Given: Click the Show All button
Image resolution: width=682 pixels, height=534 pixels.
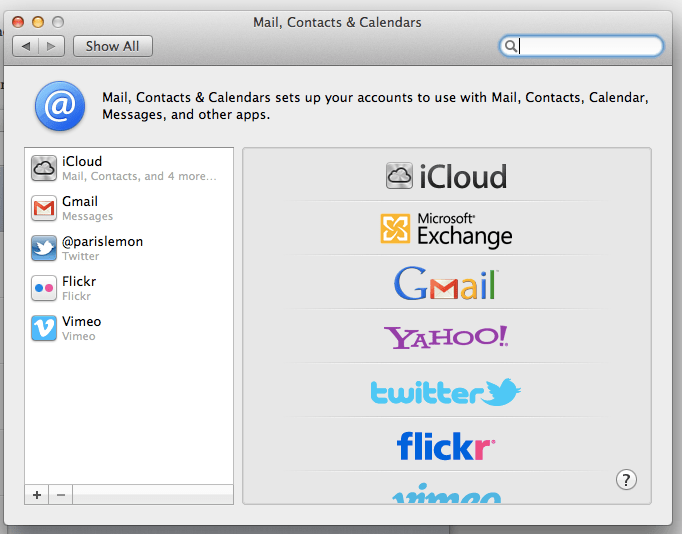Looking at the screenshot, I should point(113,46).
